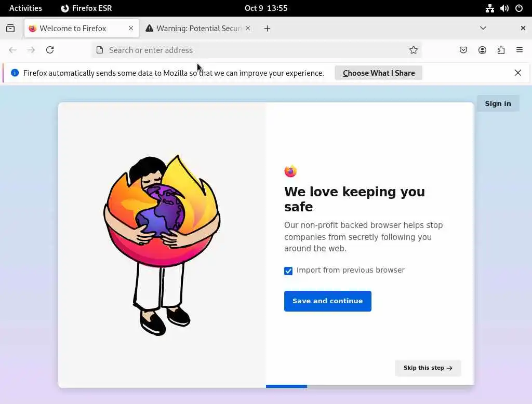Go forward with the forward arrow
Image resolution: width=532 pixels, height=404 pixels.
coord(31,50)
